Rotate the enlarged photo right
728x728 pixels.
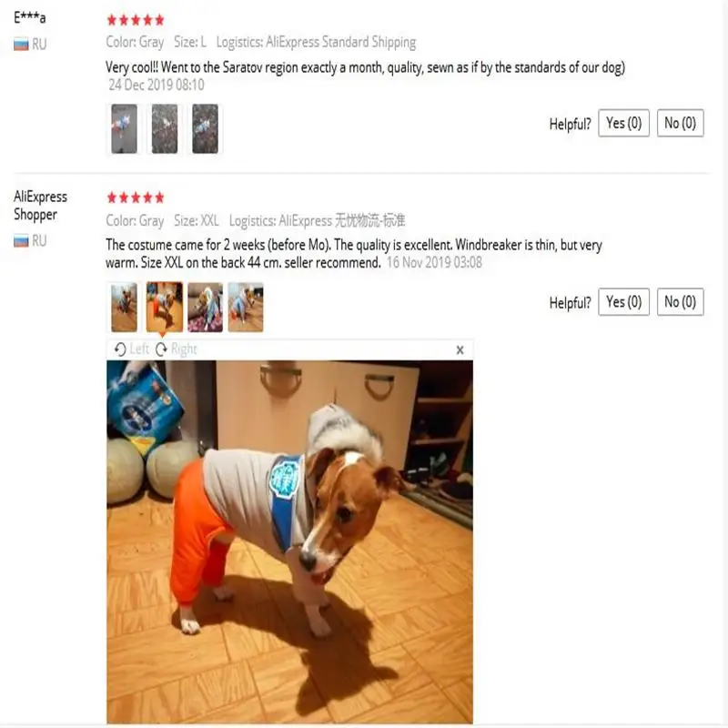click(176, 349)
